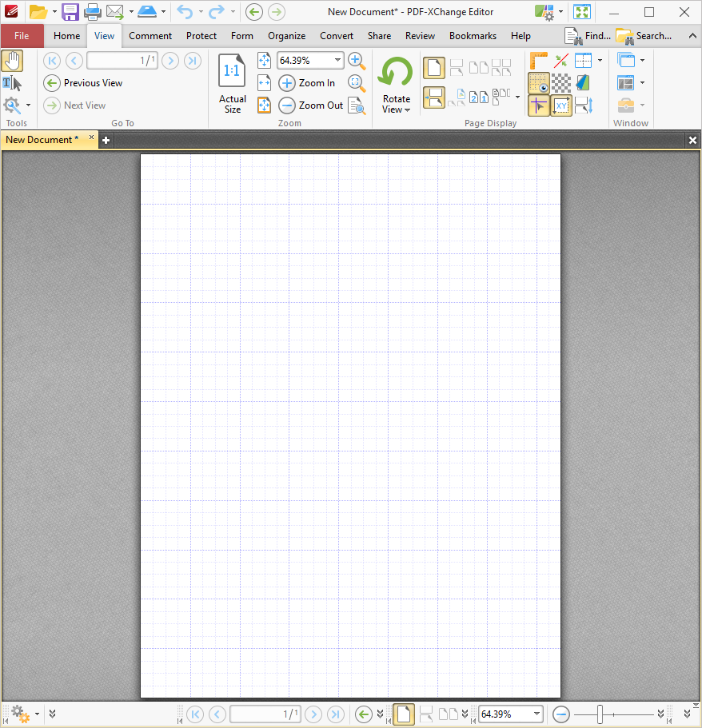Screen dimensions: 702x728
Task: Click the Zoom In button
Action: [x=309, y=83]
